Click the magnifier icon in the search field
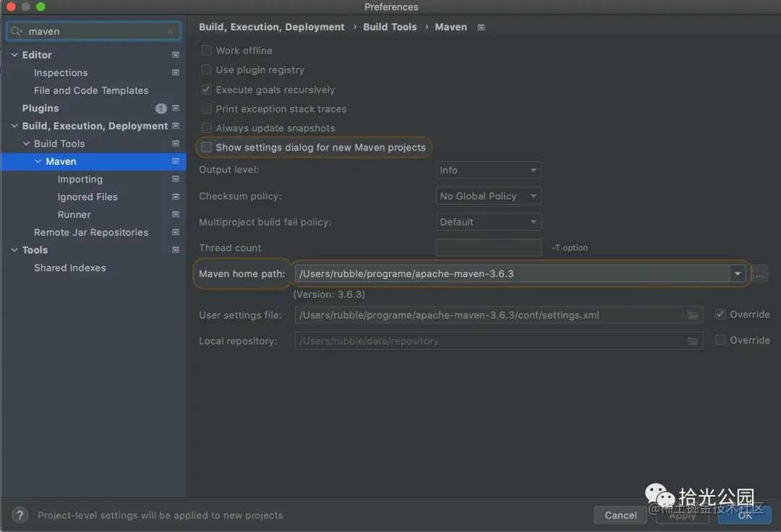Screen dimensions: 781x532 17,31
